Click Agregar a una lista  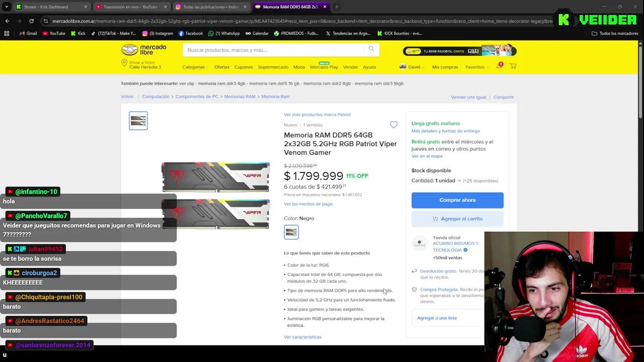click(437, 318)
